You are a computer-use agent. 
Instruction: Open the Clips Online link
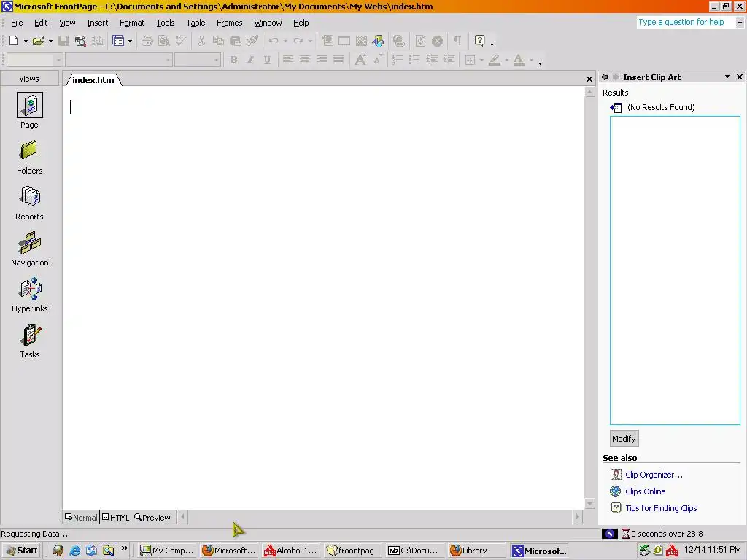tap(645, 491)
